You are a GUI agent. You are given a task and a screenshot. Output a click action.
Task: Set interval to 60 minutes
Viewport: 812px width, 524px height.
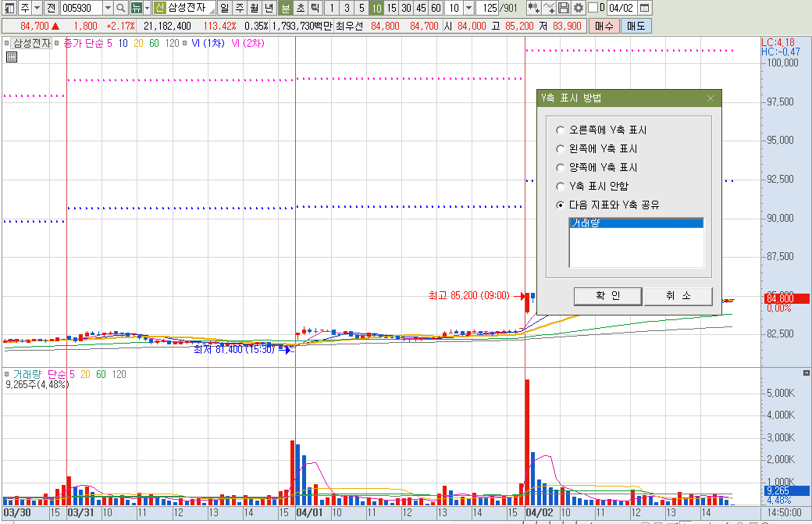[436, 8]
